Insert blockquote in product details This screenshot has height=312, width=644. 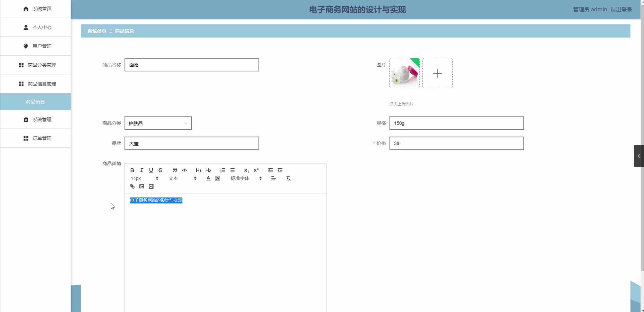click(x=175, y=170)
